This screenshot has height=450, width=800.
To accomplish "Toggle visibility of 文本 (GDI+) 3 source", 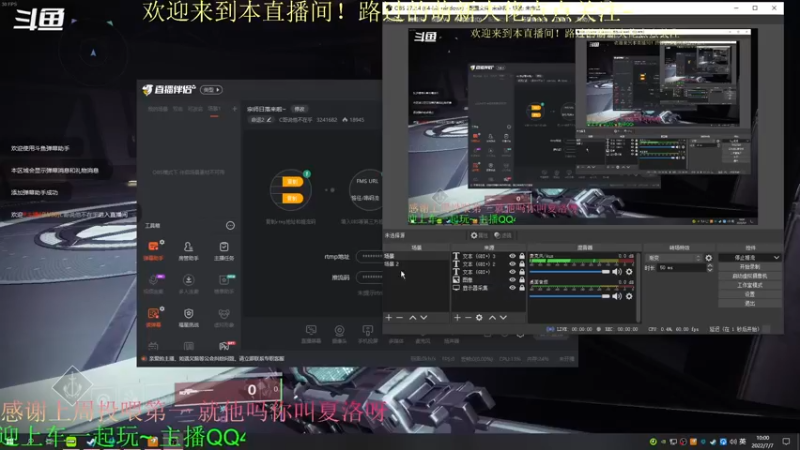I will [512, 256].
